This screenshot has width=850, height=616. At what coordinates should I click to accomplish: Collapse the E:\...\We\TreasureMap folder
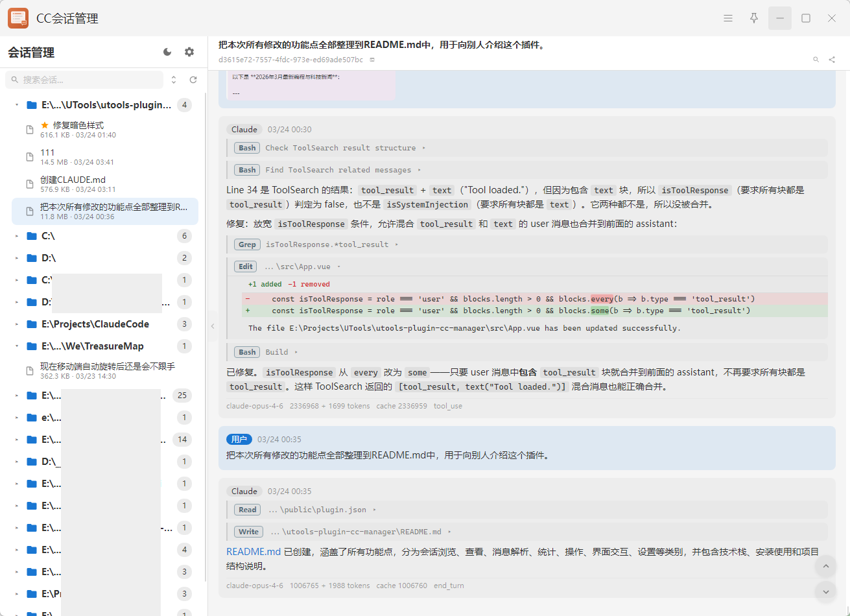(17, 346)
